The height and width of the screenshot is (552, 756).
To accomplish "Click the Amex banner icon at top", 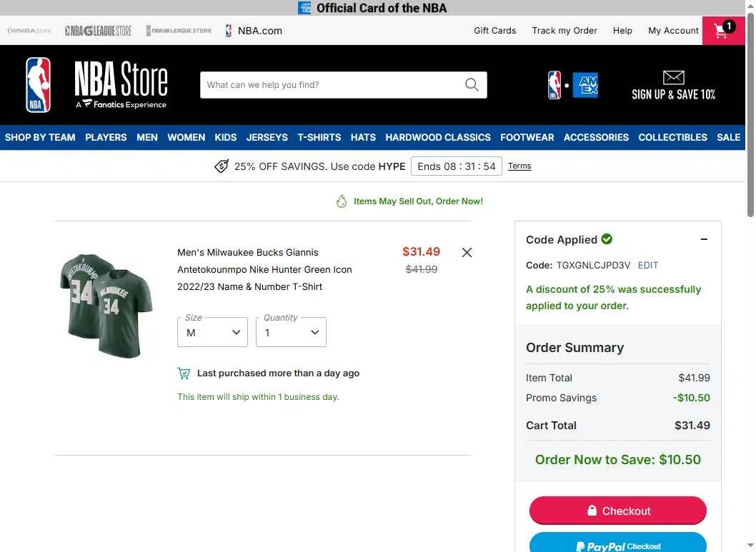I will [304, 8].
